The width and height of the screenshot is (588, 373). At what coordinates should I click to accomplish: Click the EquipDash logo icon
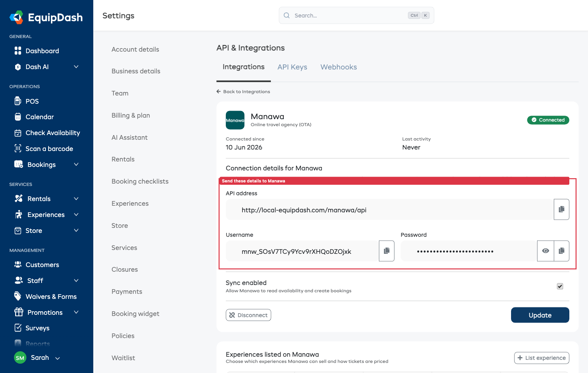(17, 17)
